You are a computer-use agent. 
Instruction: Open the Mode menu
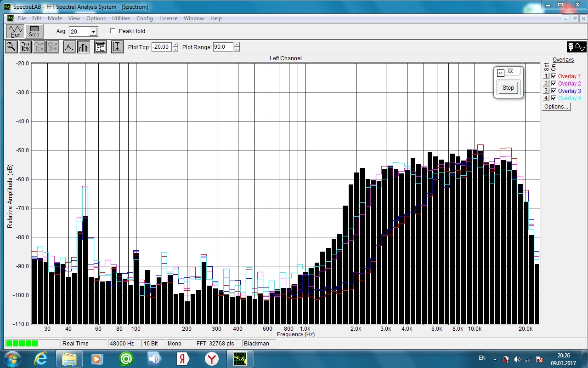(x=55, y=18)
